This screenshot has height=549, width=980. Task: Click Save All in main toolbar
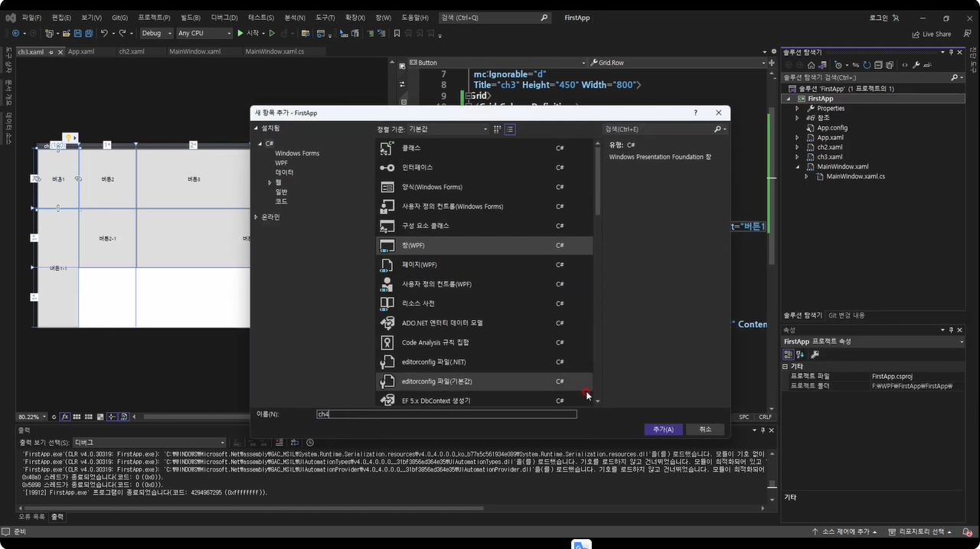(89, 34)
